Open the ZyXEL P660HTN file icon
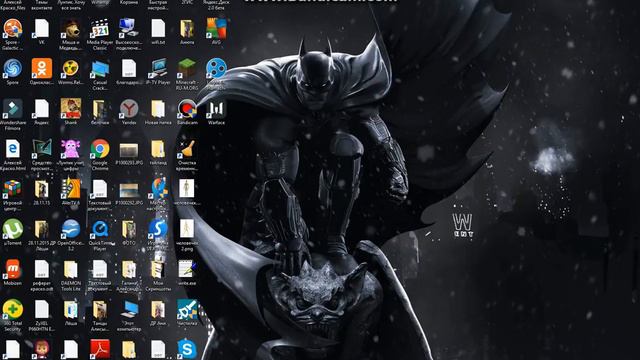 (42, 309)
